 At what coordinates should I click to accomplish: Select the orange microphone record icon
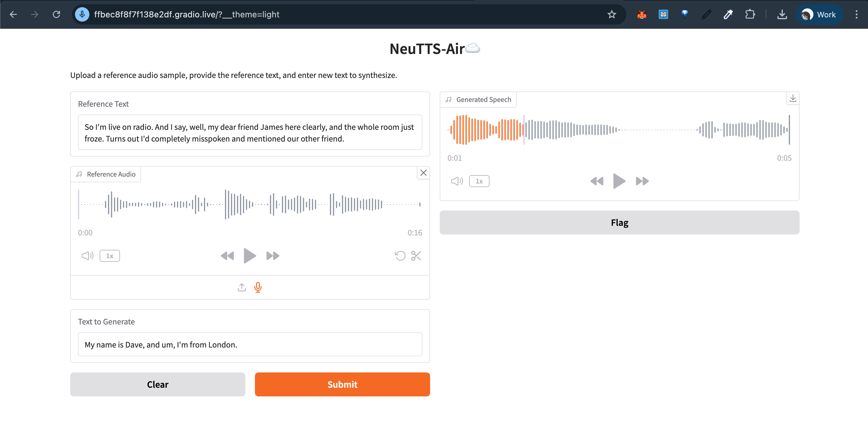pos(258,287)
